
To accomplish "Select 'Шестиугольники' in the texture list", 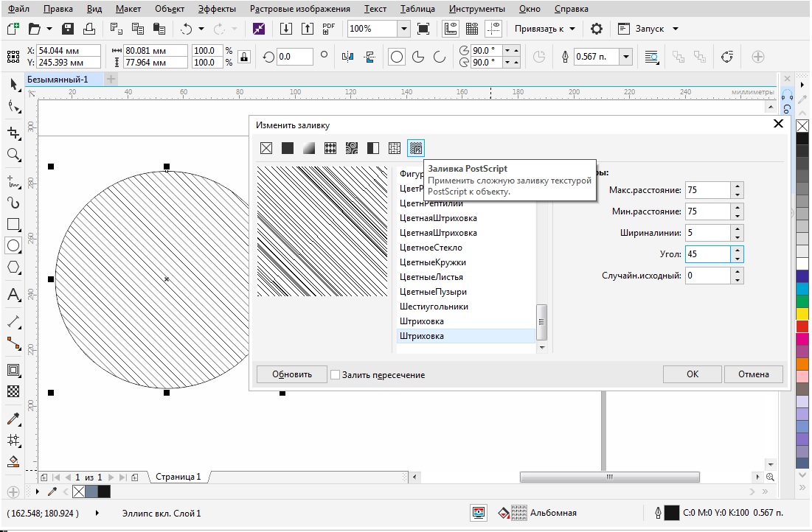I will 434,307.
